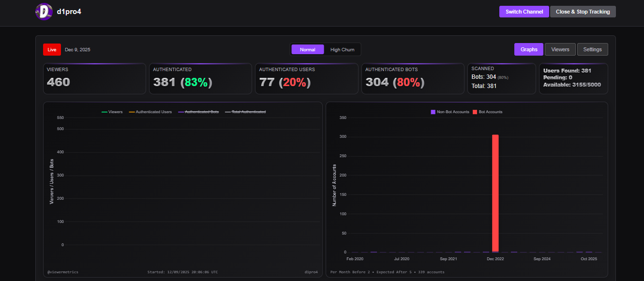
Task: Click the d1pro4 channel avatar icon
Action: tap(44, 12)
